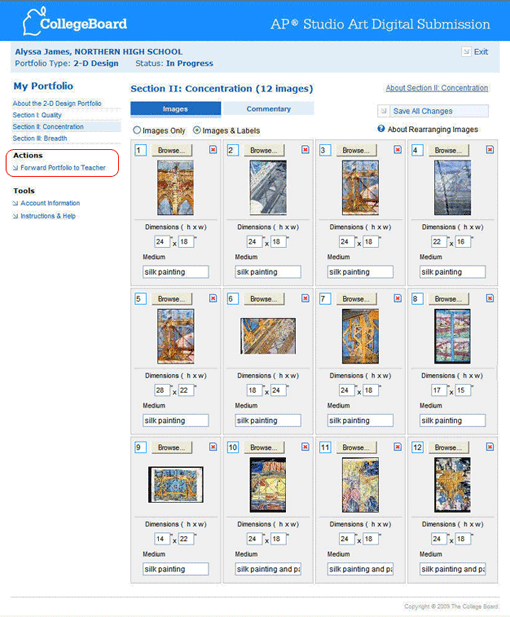510x617 pixels.
Task: Select the thumbnail of image 11
Action: pos(360,485)
